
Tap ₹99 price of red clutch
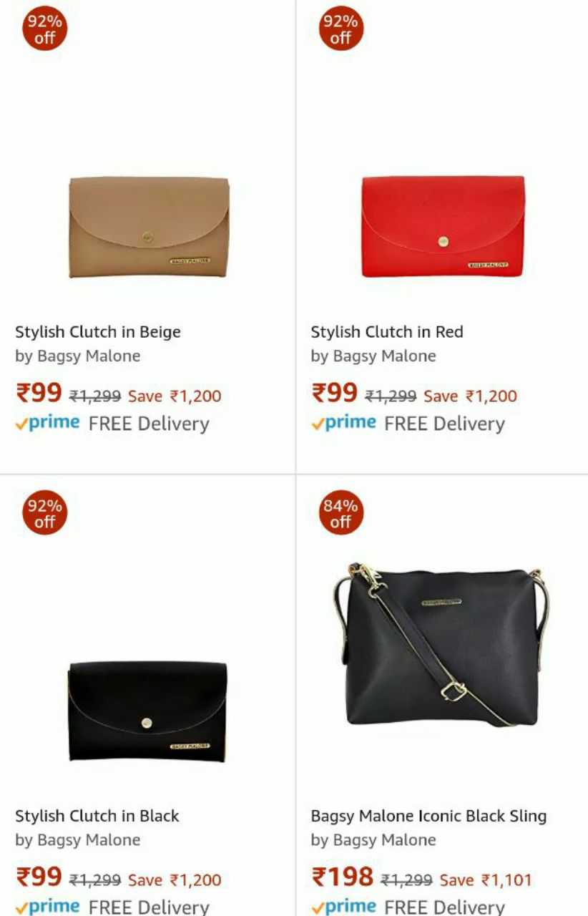[334, 393]
